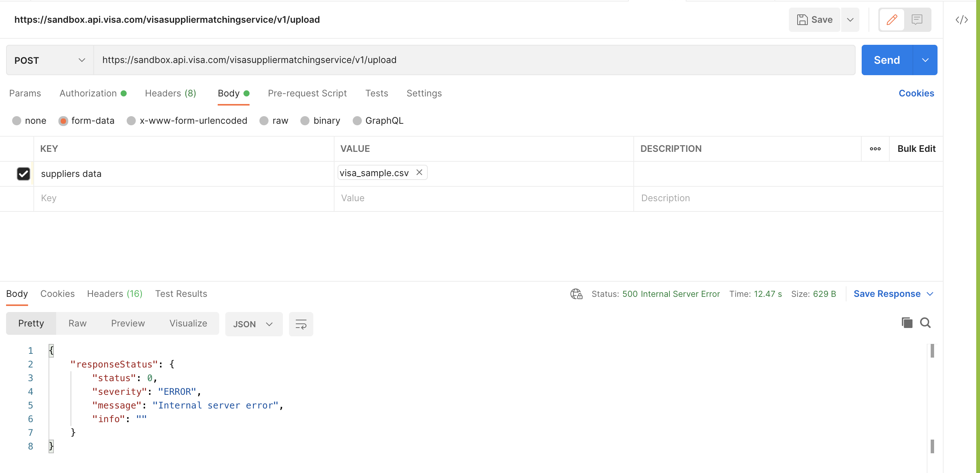Expand the Save Response chevron
Screen dimensions: 980x473
tap(930, 294)
